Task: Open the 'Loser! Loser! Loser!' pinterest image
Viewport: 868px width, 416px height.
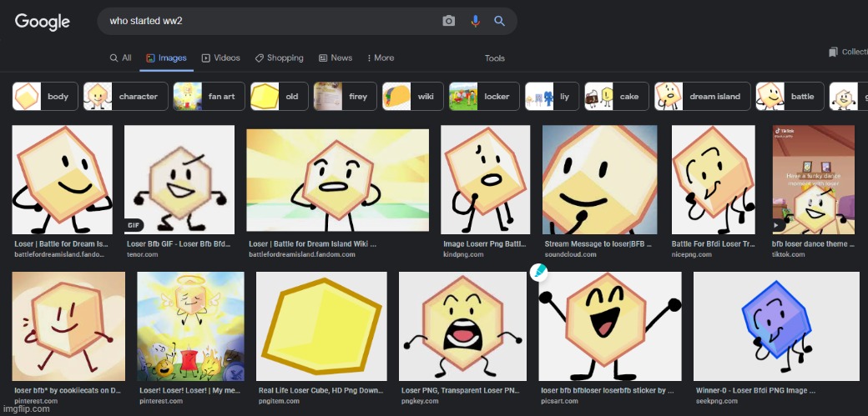Action: pyautogui.click(x=190, y=326)
